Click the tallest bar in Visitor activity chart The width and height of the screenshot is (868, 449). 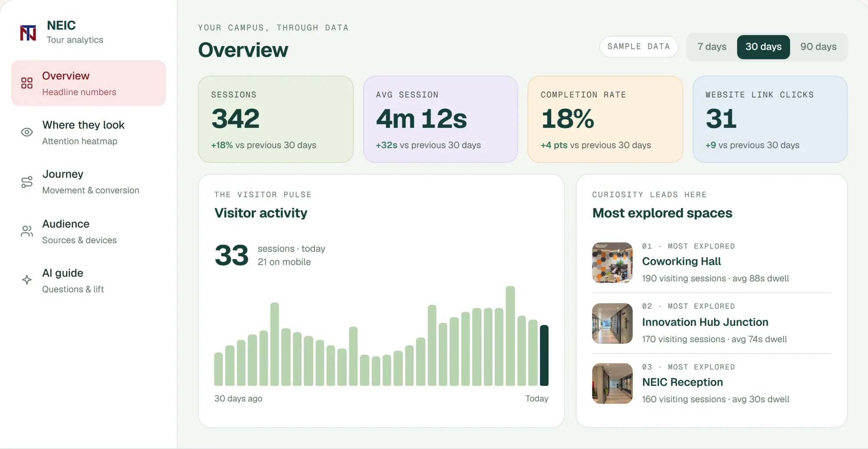pyautogui.click(x=510, y=336)
